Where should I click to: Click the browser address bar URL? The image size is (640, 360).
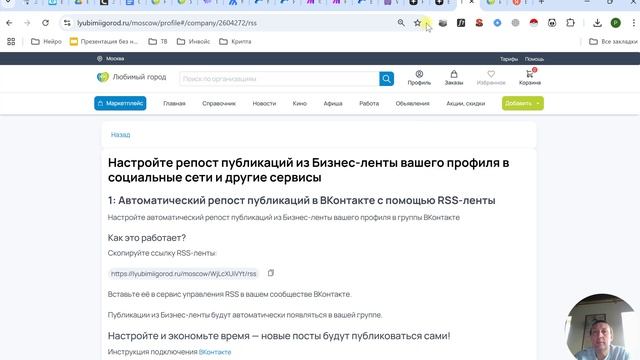point(167,23)
